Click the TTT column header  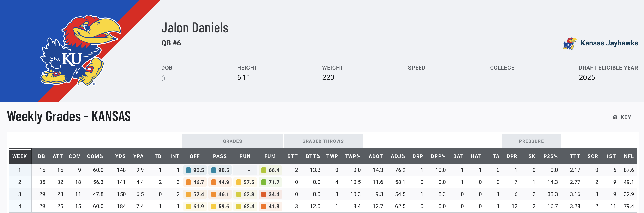coord(575,156)
